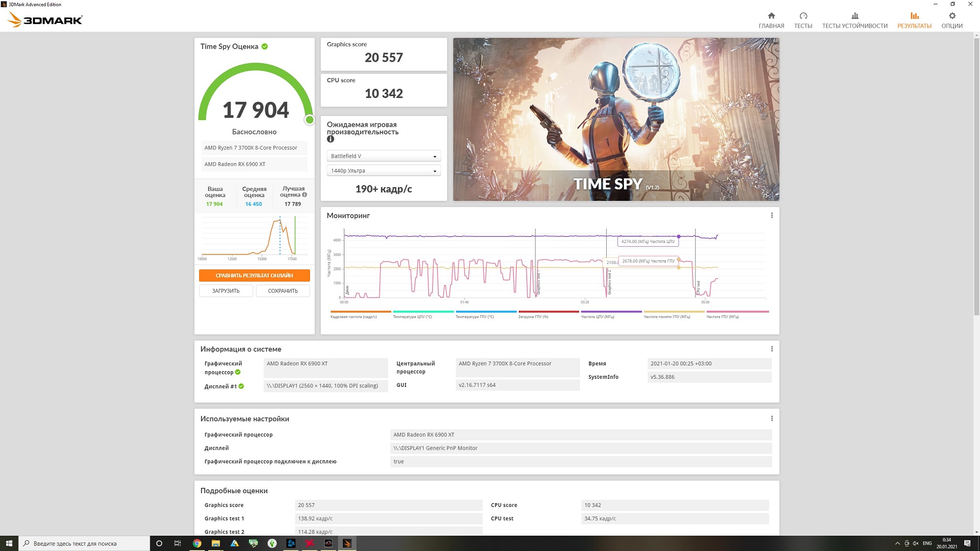Screen dimensions: 980x551
Task: Click green check next to Графический процессор
Action: (238, 372)
